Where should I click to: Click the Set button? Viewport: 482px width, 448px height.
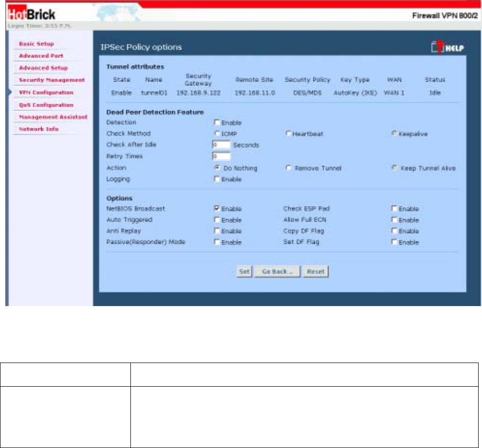[x=244, y=272]
